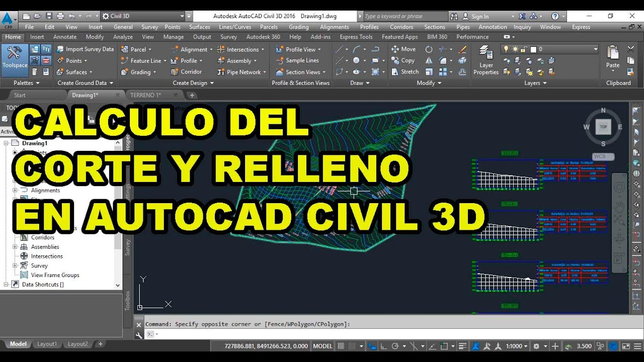Click the Sample Lines tool
Image resolution: width=644 pixels, height=362 pixels.
pyautogui.click(x=297, y=60)
